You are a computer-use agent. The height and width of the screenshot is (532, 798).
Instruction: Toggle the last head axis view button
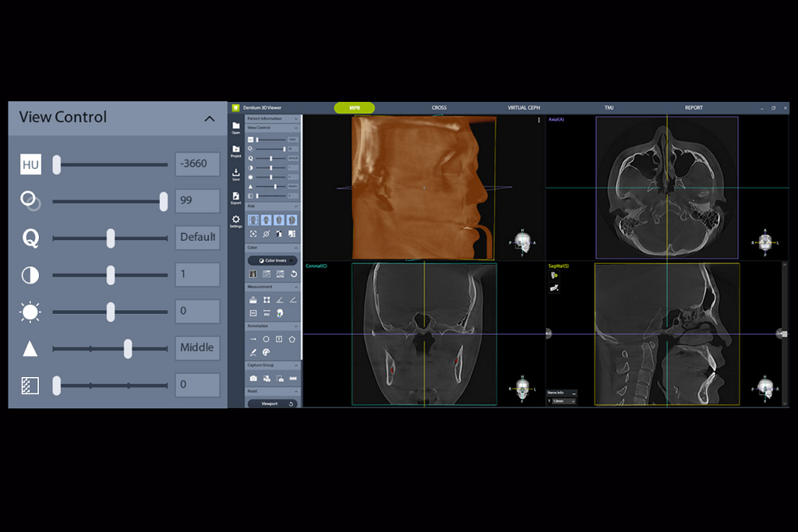[x=291, y=220]
